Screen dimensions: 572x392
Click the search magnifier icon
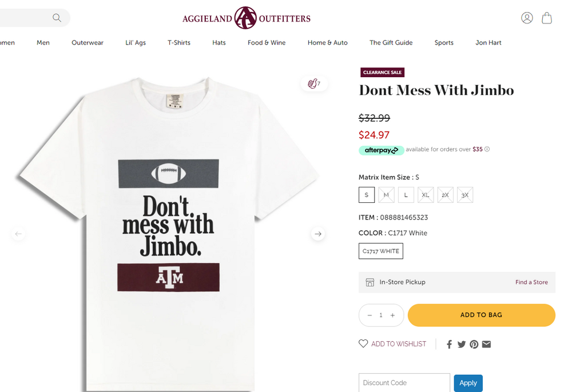[57, 18]
